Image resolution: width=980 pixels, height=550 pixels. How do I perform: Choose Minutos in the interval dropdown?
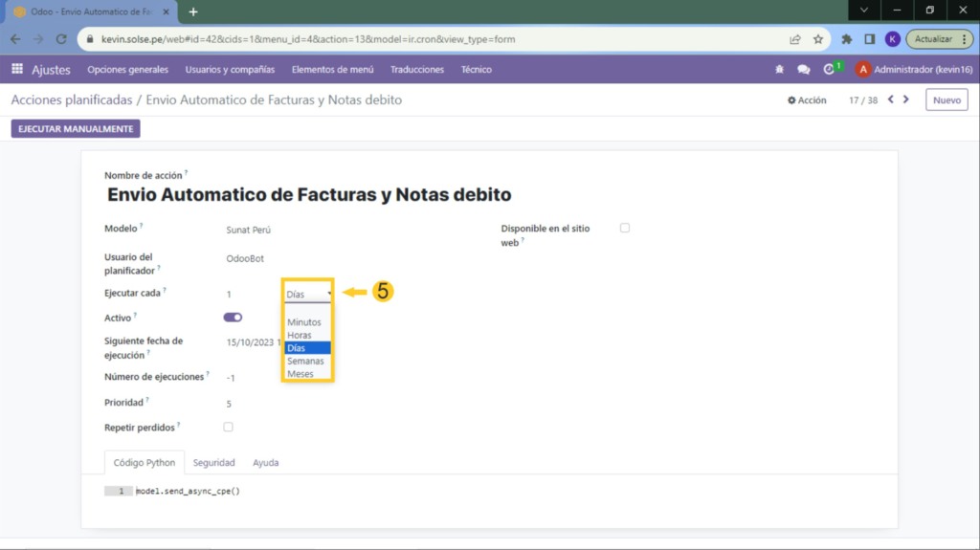304,322
